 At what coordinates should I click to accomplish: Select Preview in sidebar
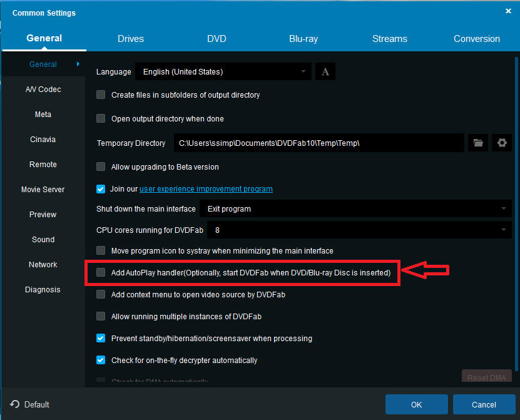43,214
